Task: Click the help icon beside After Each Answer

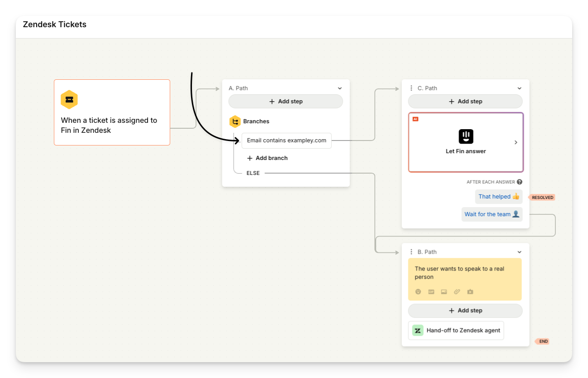Action: point(520,182)
